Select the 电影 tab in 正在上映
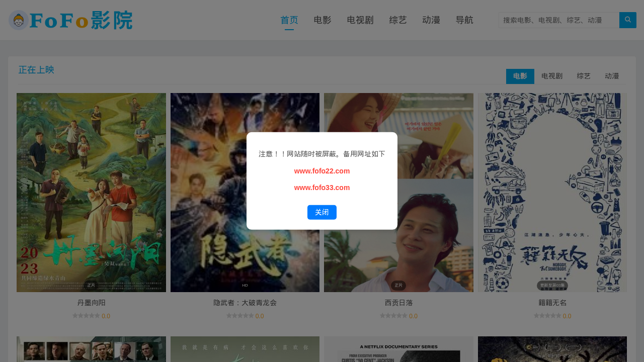 click(520, 76)
